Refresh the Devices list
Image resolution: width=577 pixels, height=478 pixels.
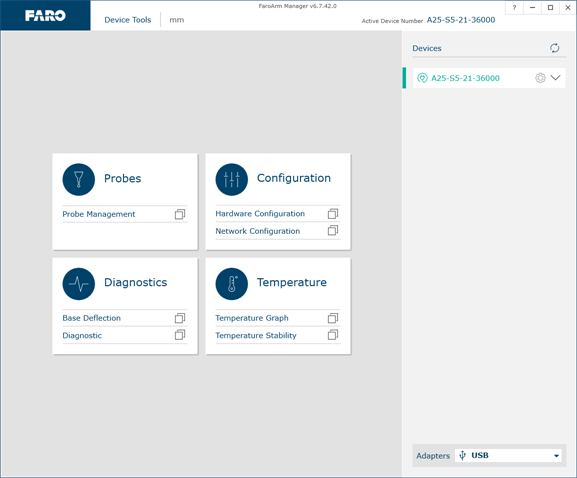point(555,48)
